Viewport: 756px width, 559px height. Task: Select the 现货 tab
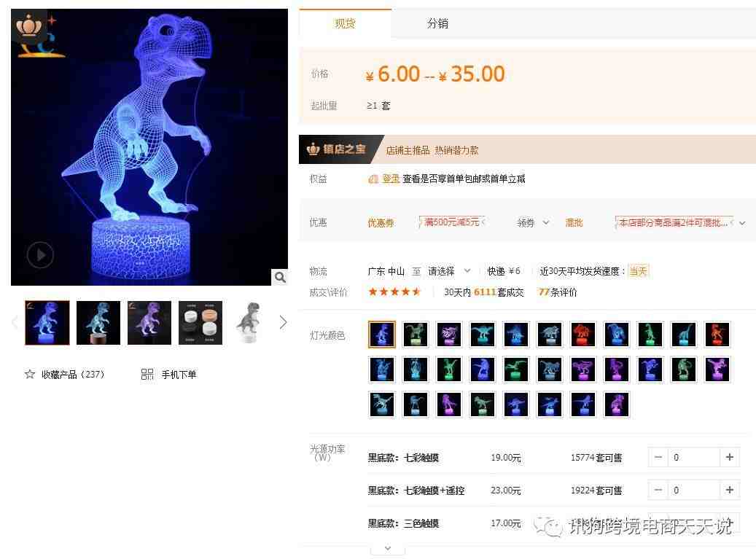coord(346,23)
